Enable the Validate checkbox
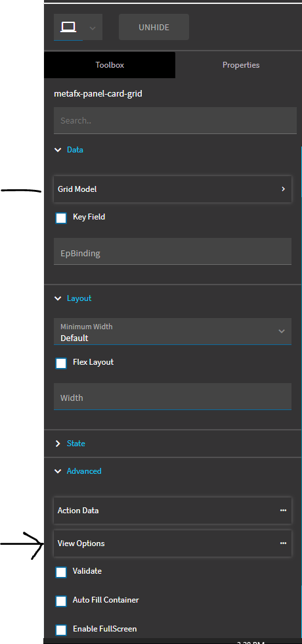The height and width of the screenshot is (644, 302). pyautogui.click(x=61, y=572)
